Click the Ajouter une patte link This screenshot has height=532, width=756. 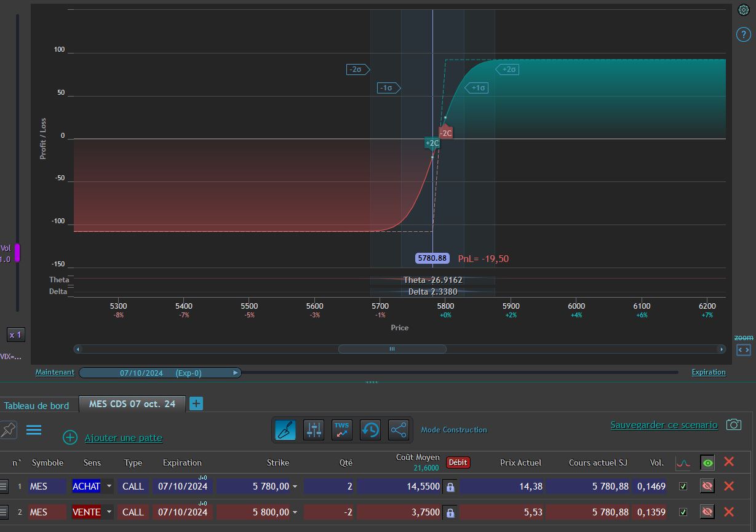124,438
